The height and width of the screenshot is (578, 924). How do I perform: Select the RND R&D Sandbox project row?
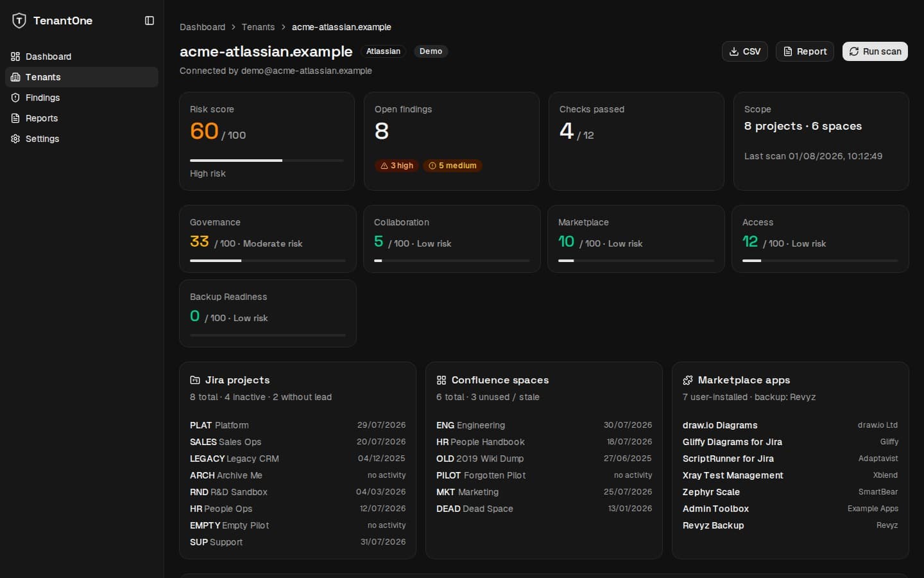pyautogui.click(x=298, y=492)
